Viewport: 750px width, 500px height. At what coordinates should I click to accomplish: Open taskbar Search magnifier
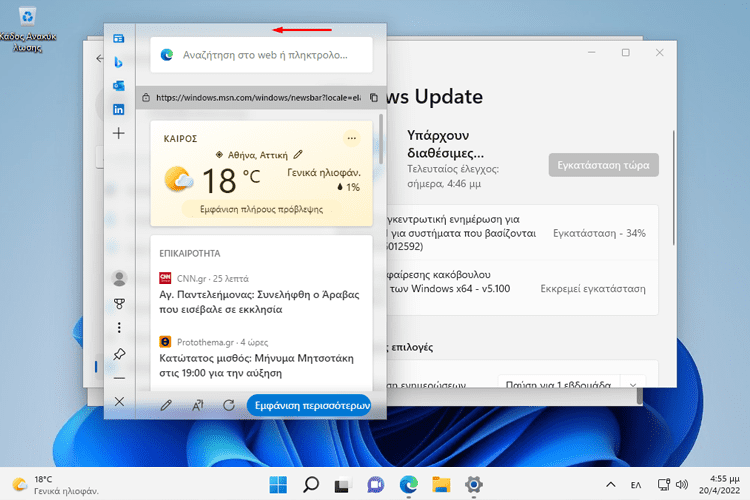pos(311,485)
